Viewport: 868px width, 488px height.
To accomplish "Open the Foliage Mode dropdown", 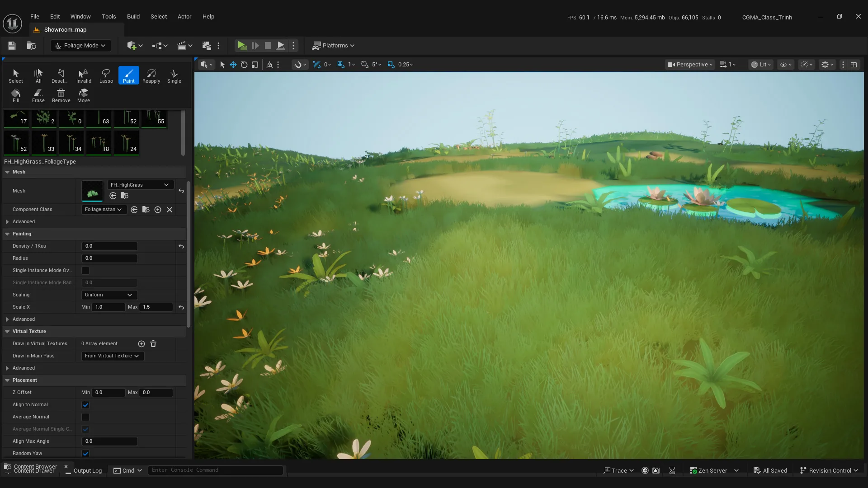I will tap(81, 46).
